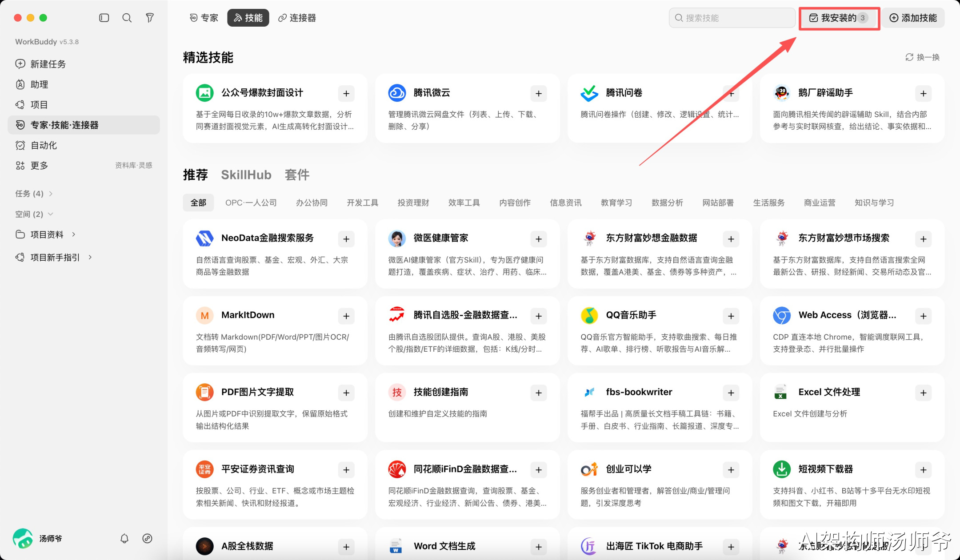Select the 推荐 tab
The image size is (960, 560).
click(x=196, y=175)
